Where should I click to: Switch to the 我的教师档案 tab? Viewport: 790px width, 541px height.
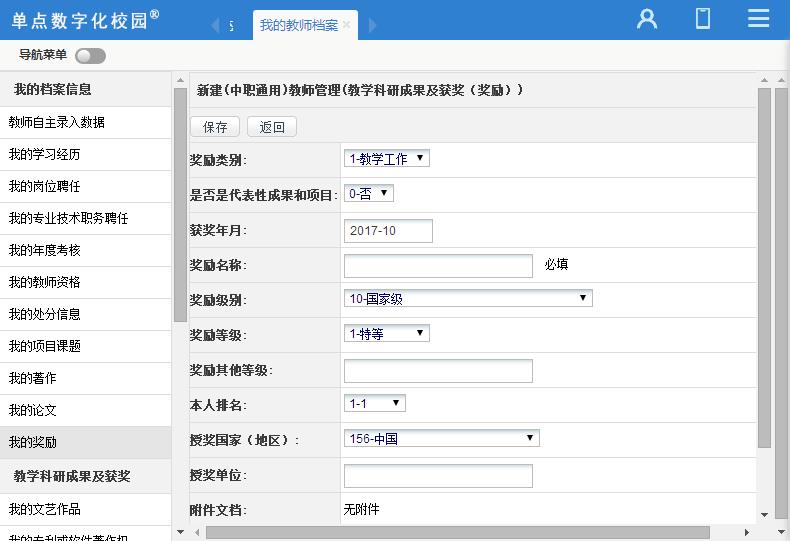(x=298, y=25)
